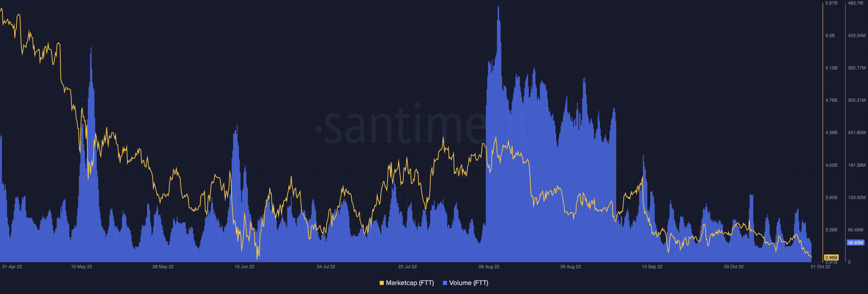868x294 pixels.
Task: Click the 28 May 22 date label
Action: pyautogui.click(x=163, y=267)
